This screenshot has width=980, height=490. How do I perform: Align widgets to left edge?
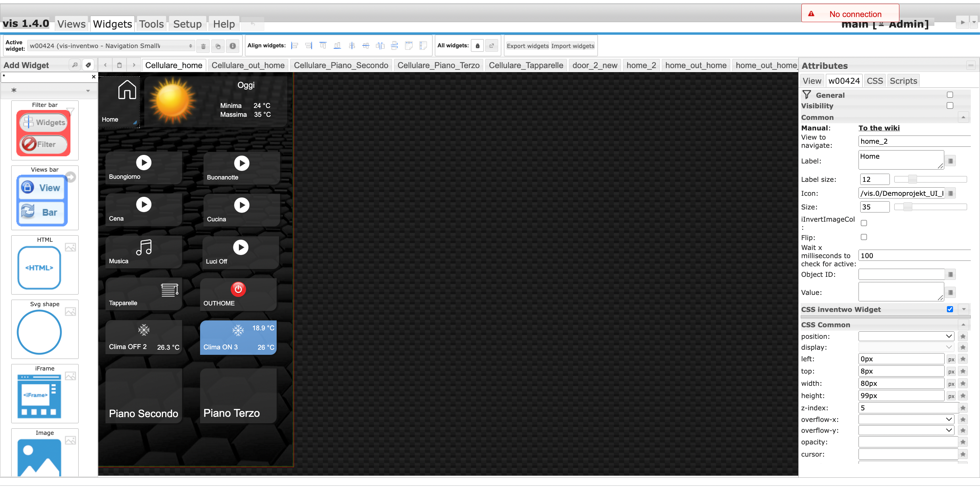coord(294,46)
